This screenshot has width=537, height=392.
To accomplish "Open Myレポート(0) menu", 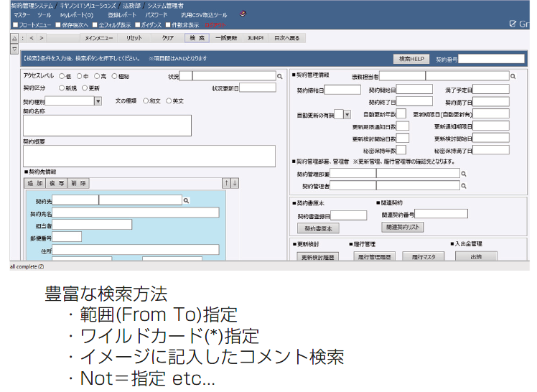I will (77, 15).
